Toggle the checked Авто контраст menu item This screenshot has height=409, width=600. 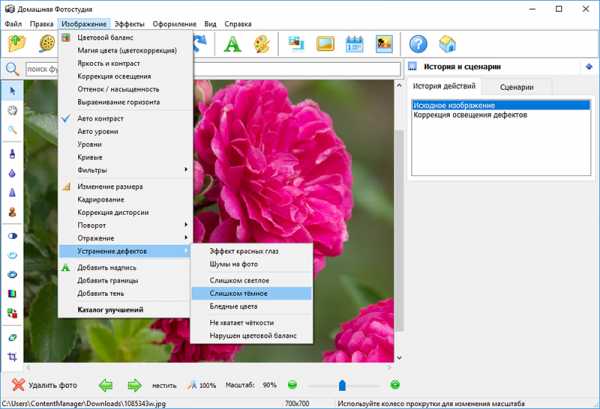(x=126, y=119)
